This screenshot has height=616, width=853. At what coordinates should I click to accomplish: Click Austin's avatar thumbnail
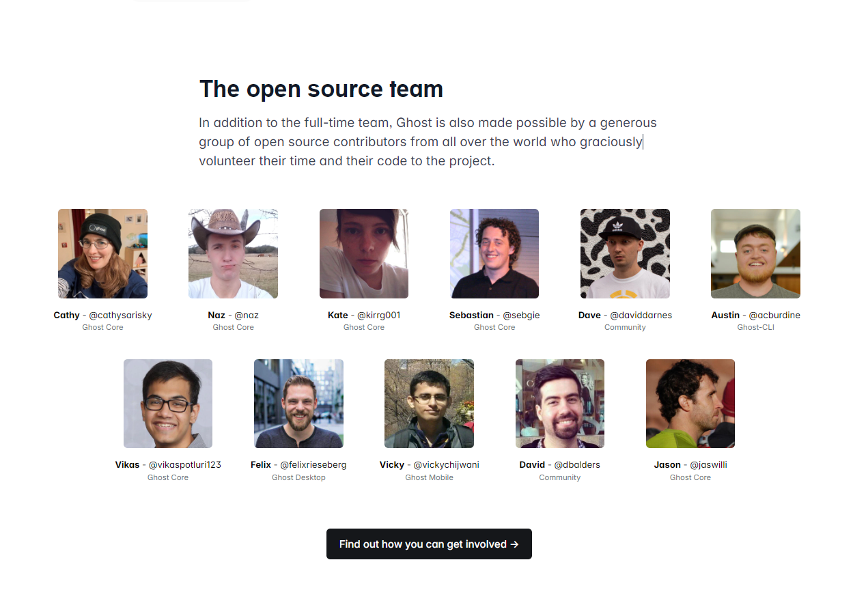click(x=755, y=253)
